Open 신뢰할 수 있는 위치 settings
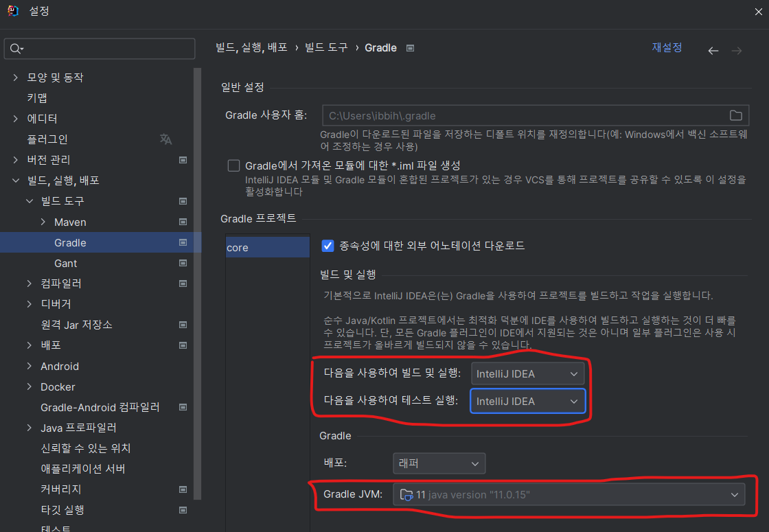This screenshot has height=532, width=769. tap(86, 448)
